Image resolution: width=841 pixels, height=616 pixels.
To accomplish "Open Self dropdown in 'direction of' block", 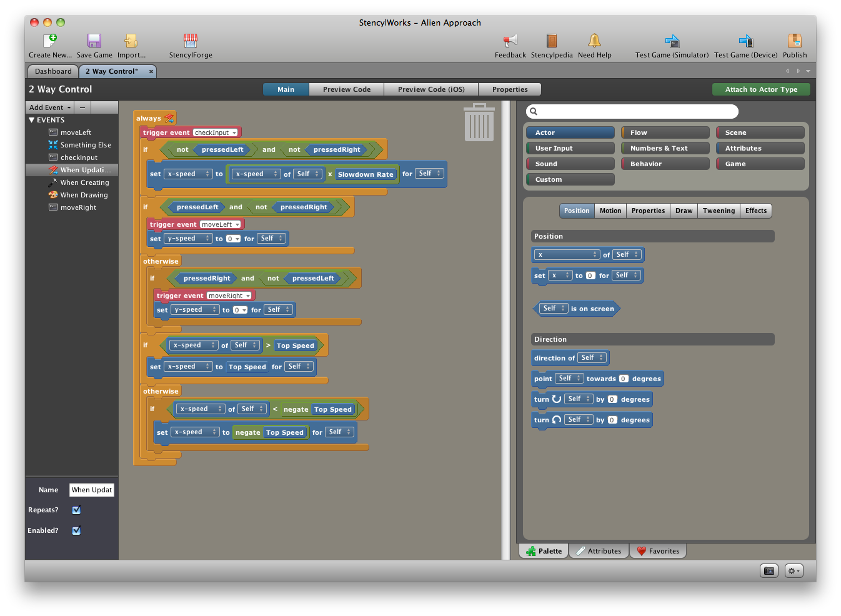I will (x=592, y=357).
